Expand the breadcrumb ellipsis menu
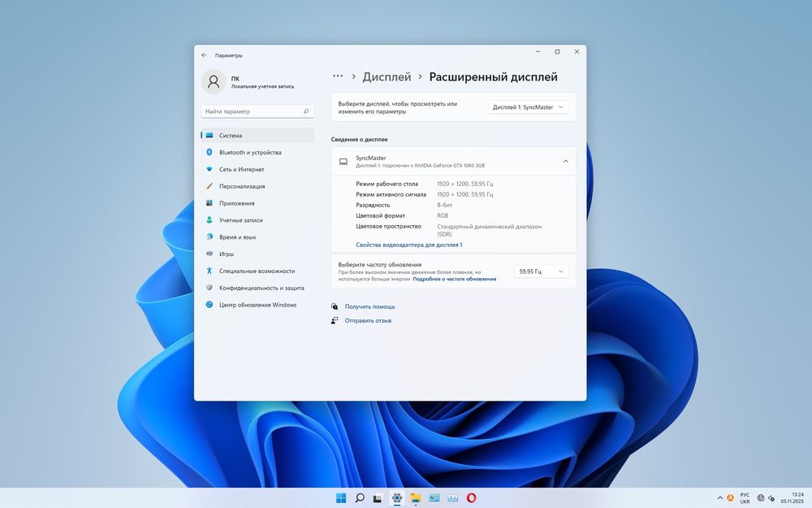The height and width of the screenshot is (508, 812). 338,76
